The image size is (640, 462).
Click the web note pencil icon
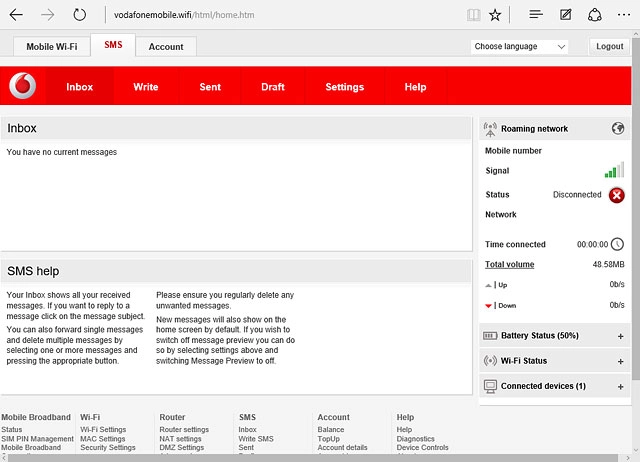(x=566, y=15)
